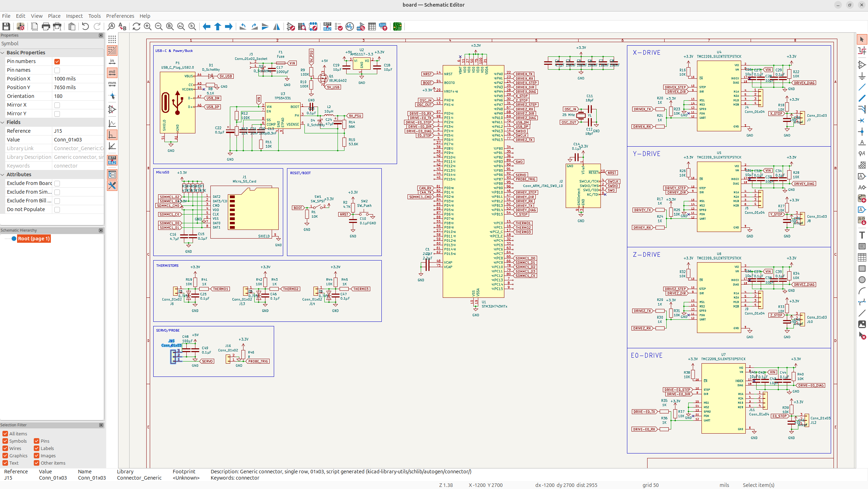
Task: Run the Electrical Rules Checker
Action: click(x=339, y=26)
